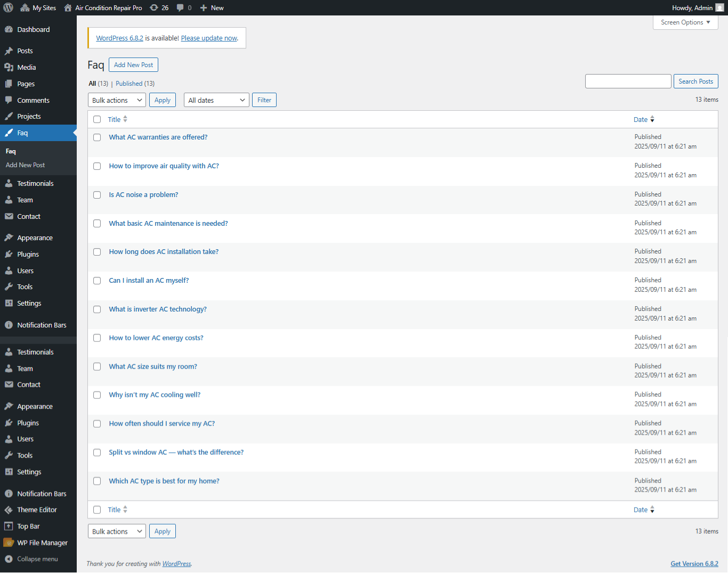Click the first Plugins icon in sidebar
Viewport: 728px width, 573px height.
tap(9, 255)
